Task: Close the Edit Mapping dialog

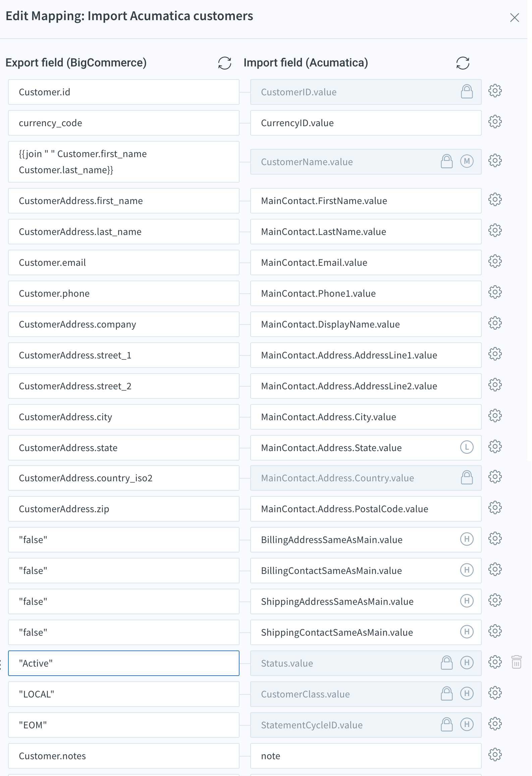Action: coord(514,17)
